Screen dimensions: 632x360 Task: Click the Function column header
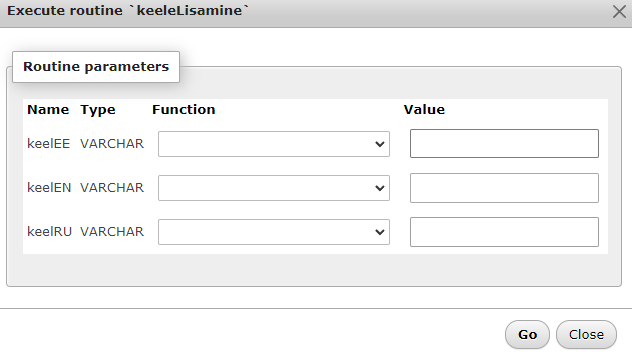coord(184,110)
